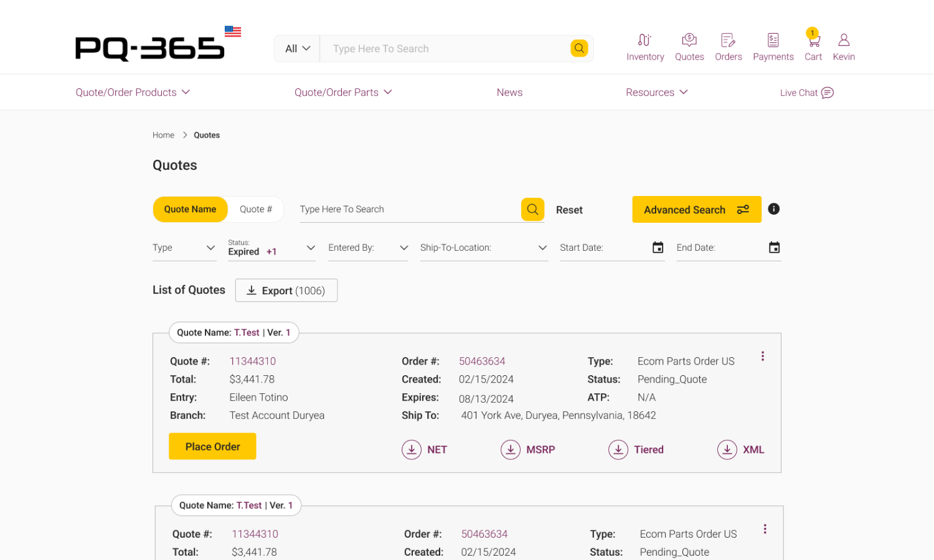Viewport: 934px width, 560px height.
Task: Expand the Type filter dropdown
Action: 184,248
